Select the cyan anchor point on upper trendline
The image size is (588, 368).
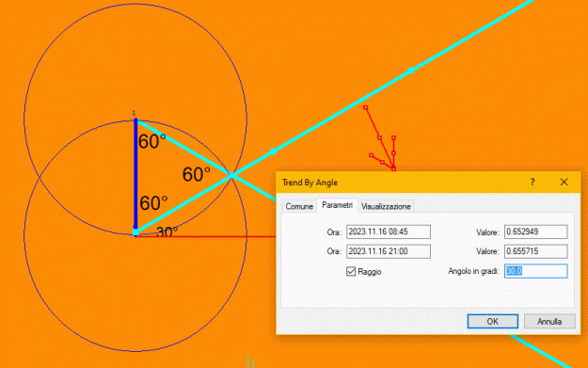pos(411,71)
